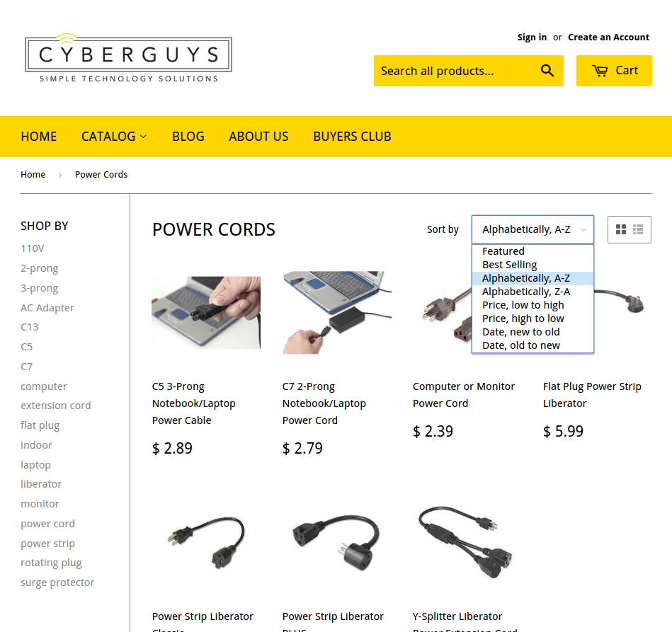The width and height of the screenshot is (672, 632).
Task: Click the Sign in link
Action: (x=532, y=38)
